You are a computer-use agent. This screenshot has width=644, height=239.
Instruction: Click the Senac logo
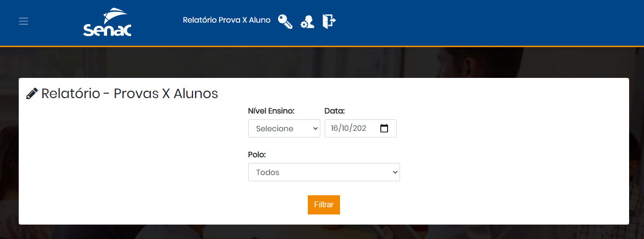(107, 23)
